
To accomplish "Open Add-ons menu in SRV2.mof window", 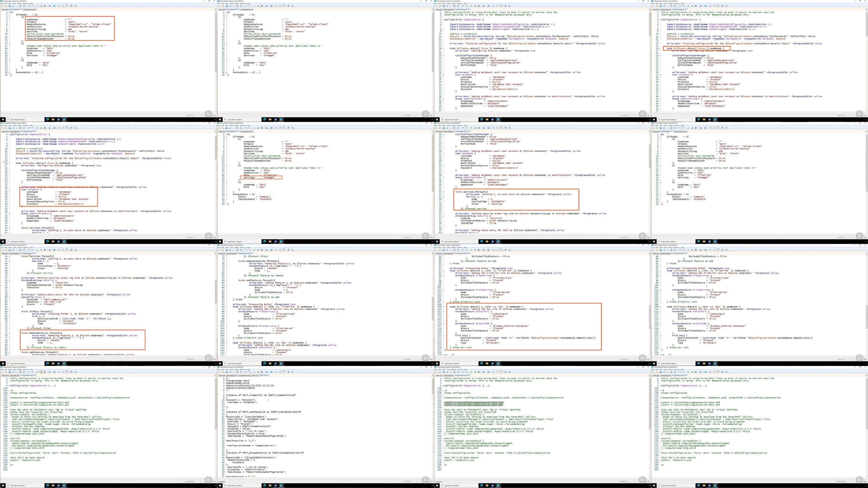I will pos(243,370).
